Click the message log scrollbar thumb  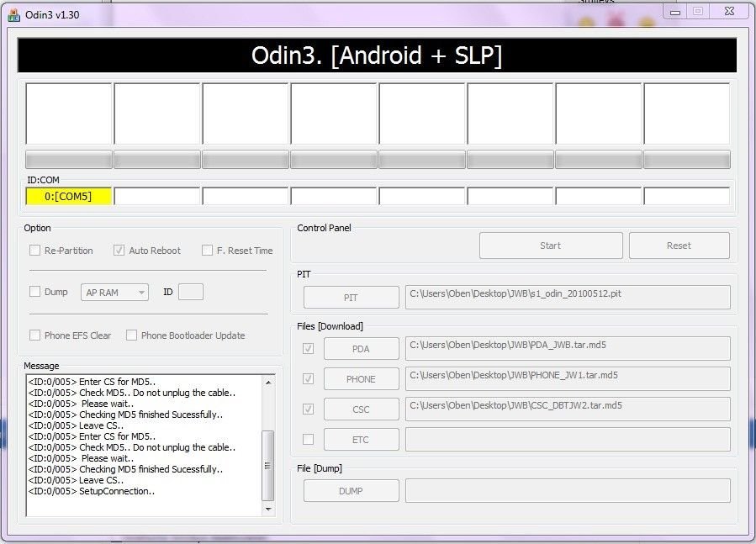pyautogui.click(x=268, y=466)
